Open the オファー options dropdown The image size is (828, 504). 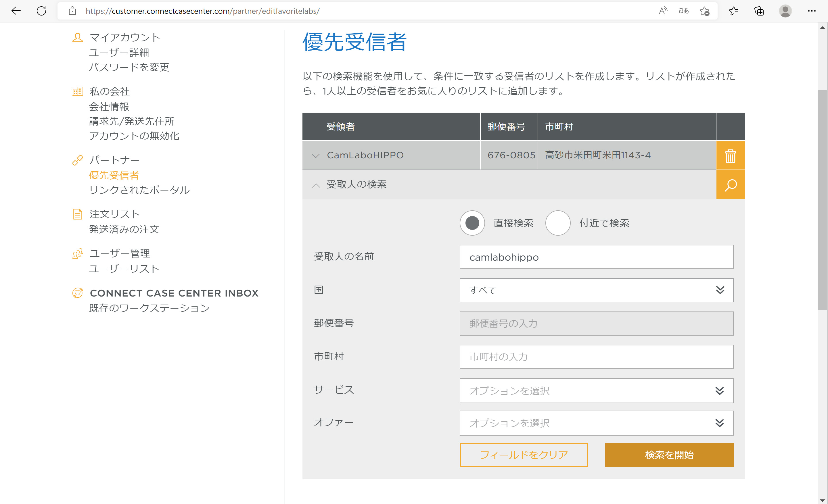tap(597, 423)
